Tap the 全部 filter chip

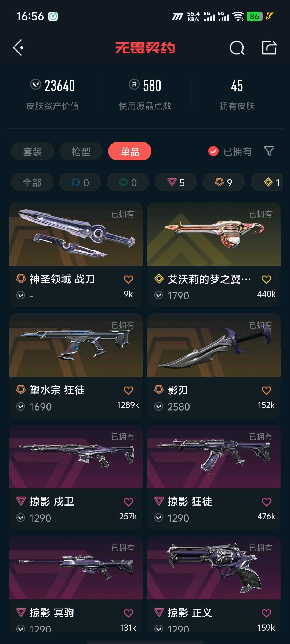click(x=32, y=182)
